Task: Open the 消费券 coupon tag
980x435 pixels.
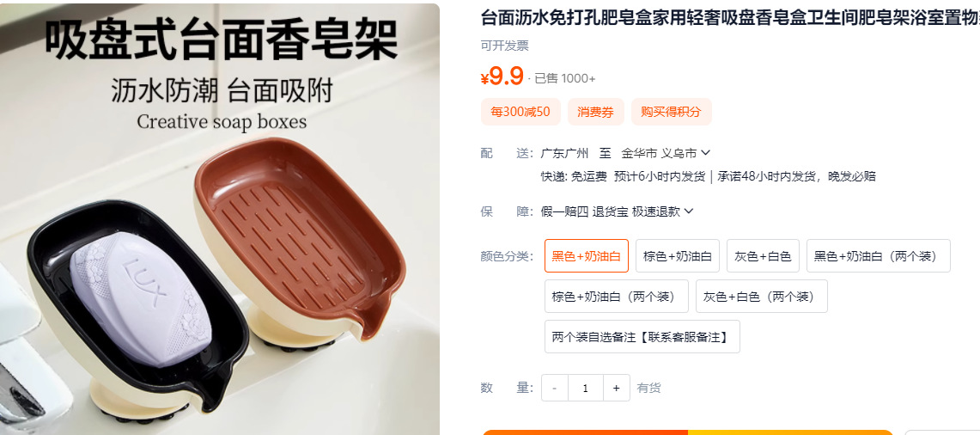Action: [x=595, y=112]
